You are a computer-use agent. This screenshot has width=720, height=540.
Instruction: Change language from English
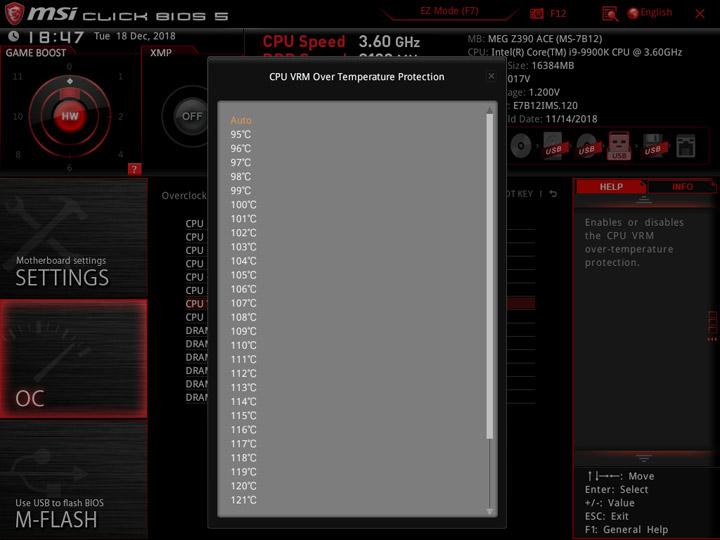point(650,13)
